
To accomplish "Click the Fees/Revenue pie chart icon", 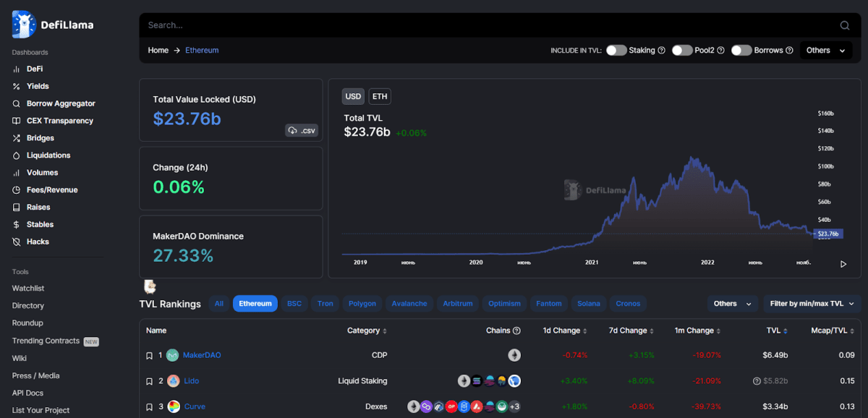I will pos(17,190).
